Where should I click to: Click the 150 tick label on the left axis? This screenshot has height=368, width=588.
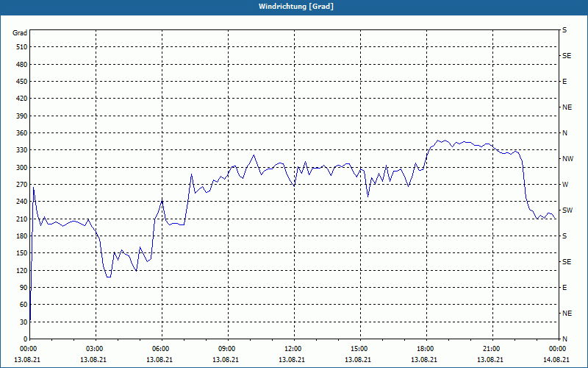pyautogui.click(x=22, y=253)
